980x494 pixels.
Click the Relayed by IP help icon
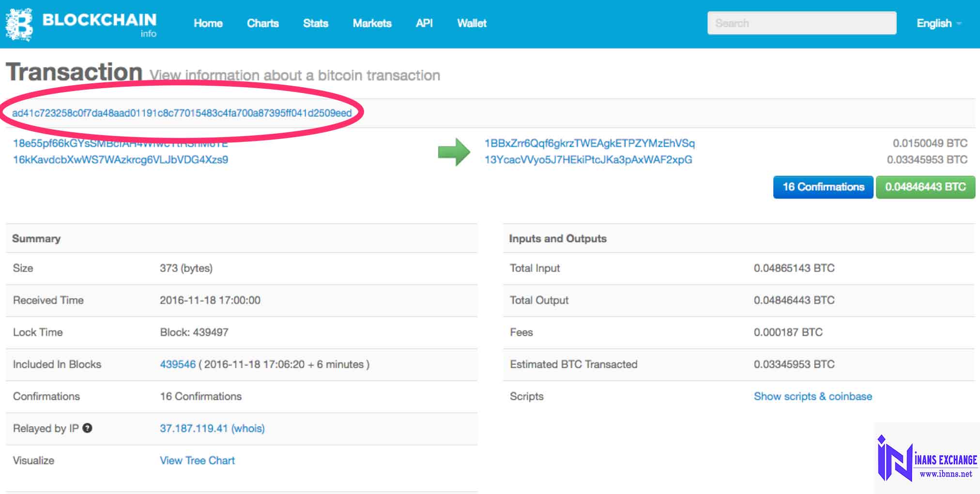pyautogui.click(x=87, y=428)
